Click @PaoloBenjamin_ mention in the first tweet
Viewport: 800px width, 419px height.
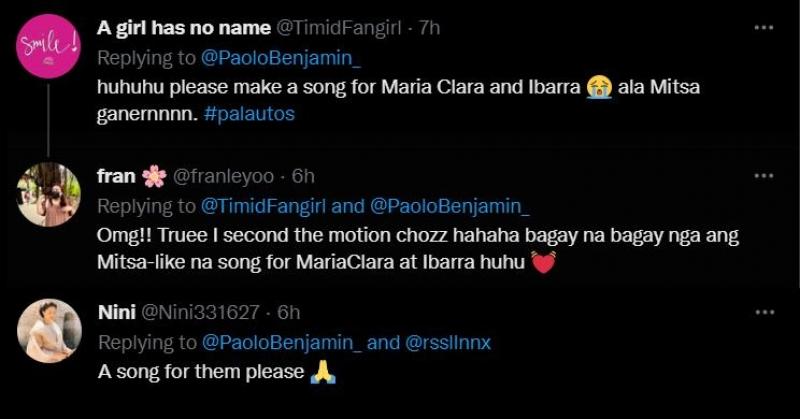tap(265, 57)
